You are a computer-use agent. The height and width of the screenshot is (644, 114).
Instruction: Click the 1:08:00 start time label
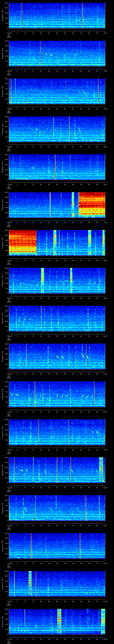[9, 298]
